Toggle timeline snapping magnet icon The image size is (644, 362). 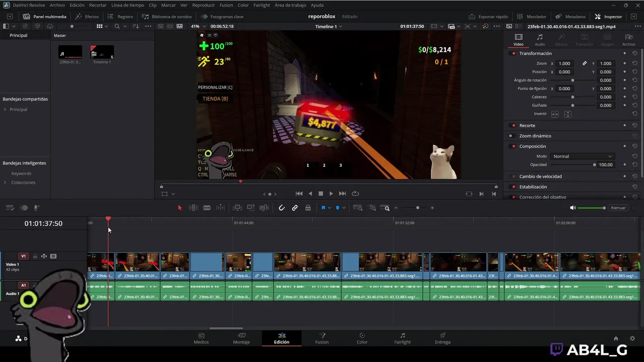click(x=282, y=208)
